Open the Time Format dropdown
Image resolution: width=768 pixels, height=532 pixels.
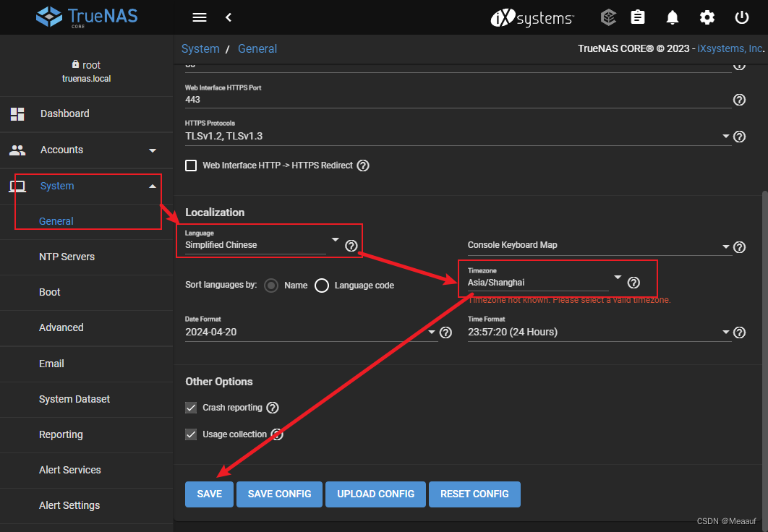(x=726, y=332)
